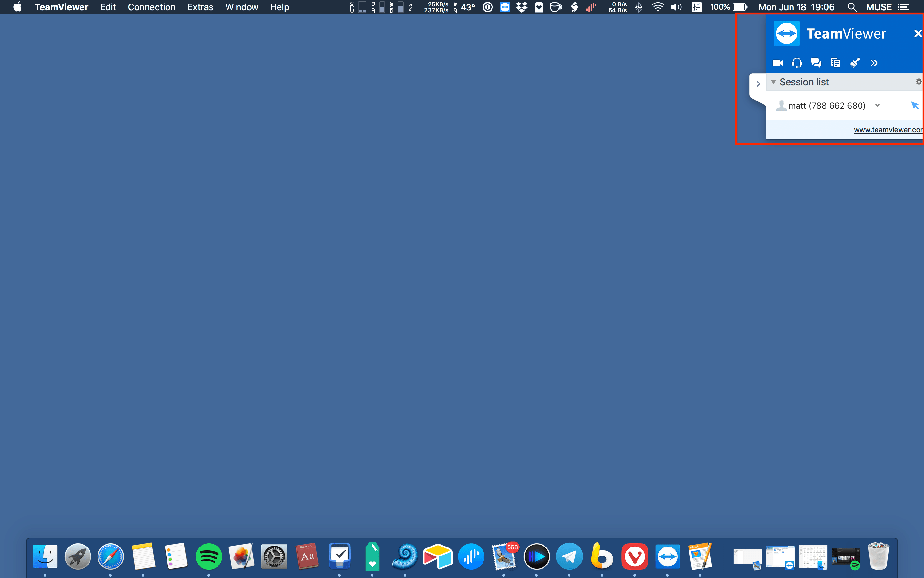
Task: Open the teal bookmark-heart app in Dock
Action: 372,556
